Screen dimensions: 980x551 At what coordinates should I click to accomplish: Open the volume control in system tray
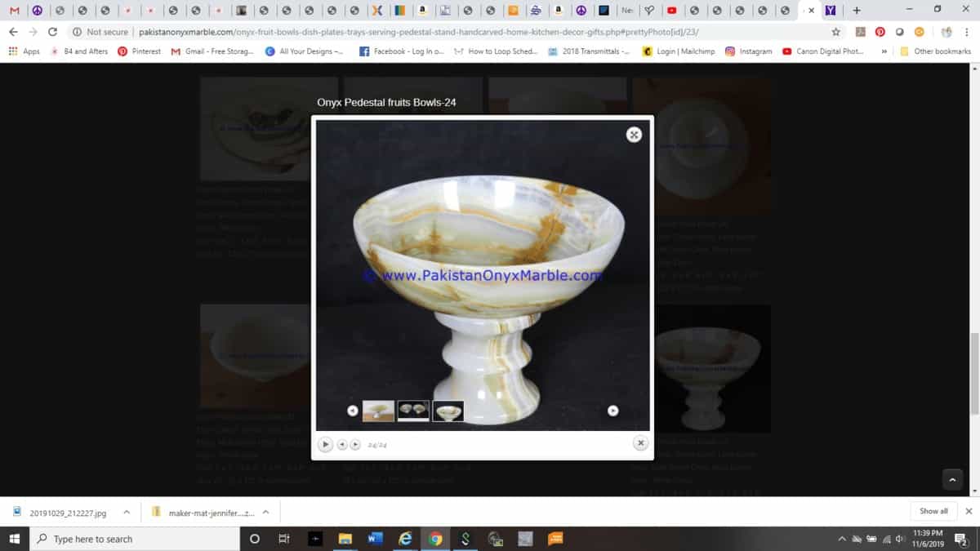(x=899, y=539)
